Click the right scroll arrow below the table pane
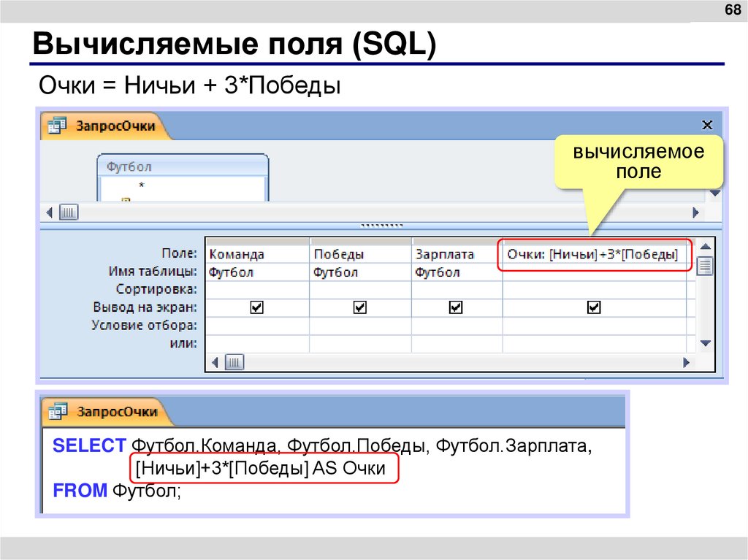Screen dimensions: 748x560 click(x=694, y=212)
